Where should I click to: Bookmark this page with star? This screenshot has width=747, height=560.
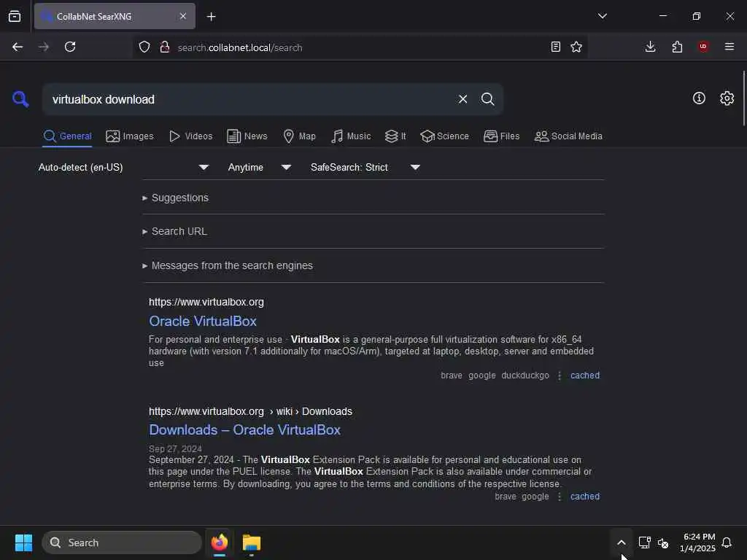(576, 47)
